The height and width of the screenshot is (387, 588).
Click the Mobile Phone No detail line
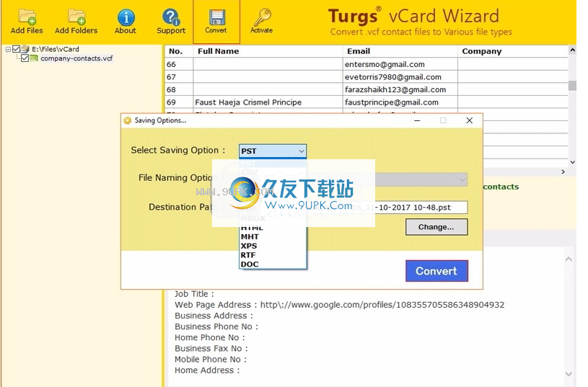click(x=211, y=359)
